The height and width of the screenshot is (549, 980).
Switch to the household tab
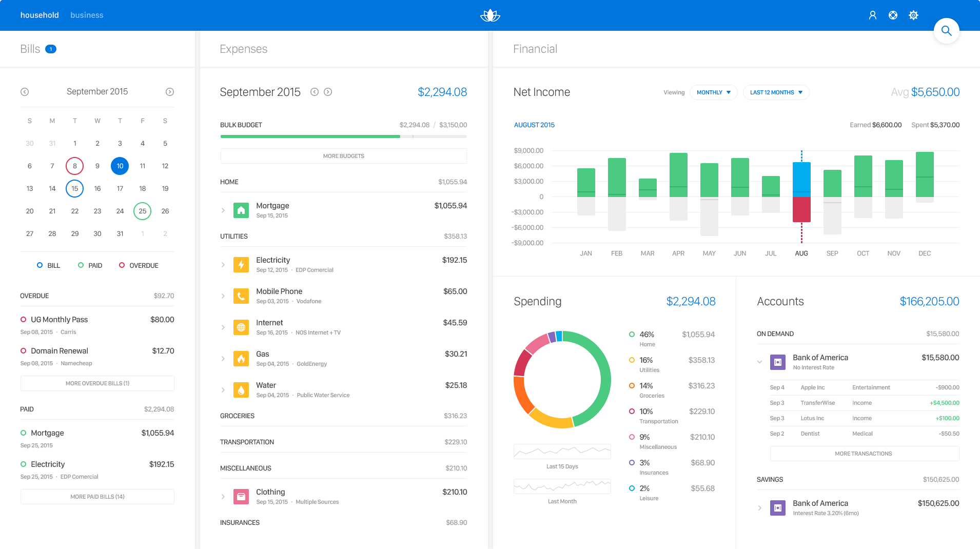[40, 15]
